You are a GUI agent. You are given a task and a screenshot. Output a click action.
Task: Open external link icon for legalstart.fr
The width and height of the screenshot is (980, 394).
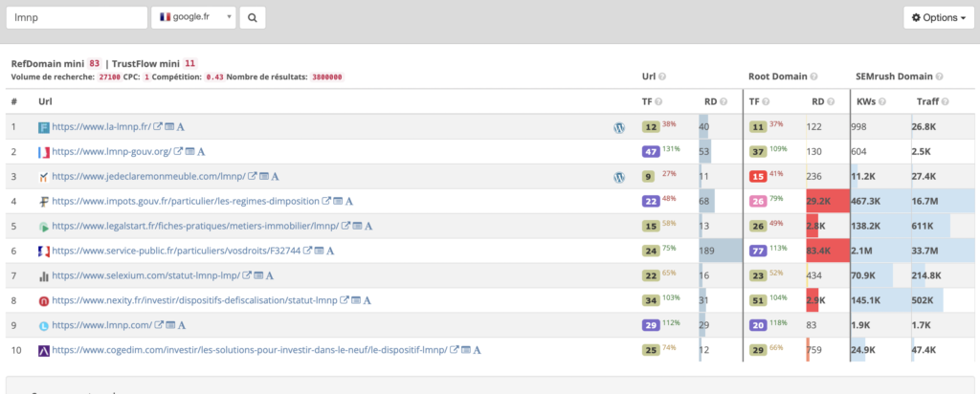tap(345, 226)
